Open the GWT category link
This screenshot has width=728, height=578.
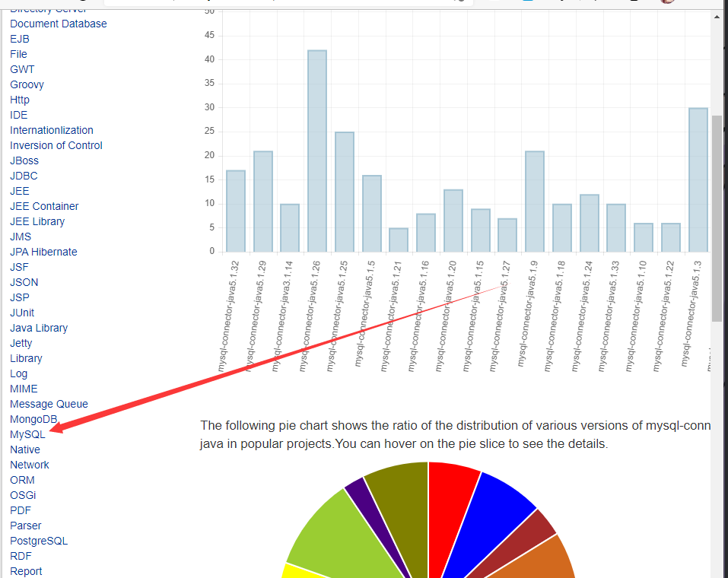point(22,70)
